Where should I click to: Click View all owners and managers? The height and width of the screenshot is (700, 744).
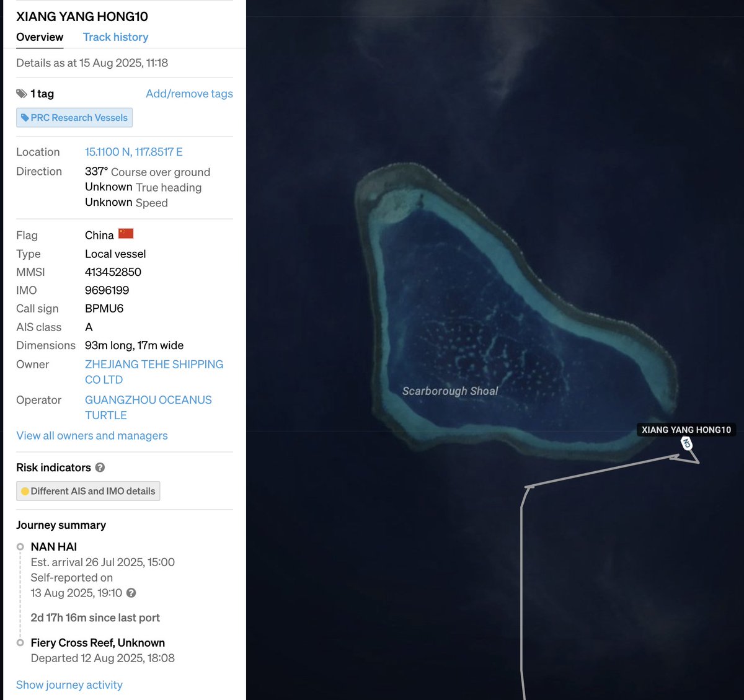pyautogui.click(x=92, y=436)
